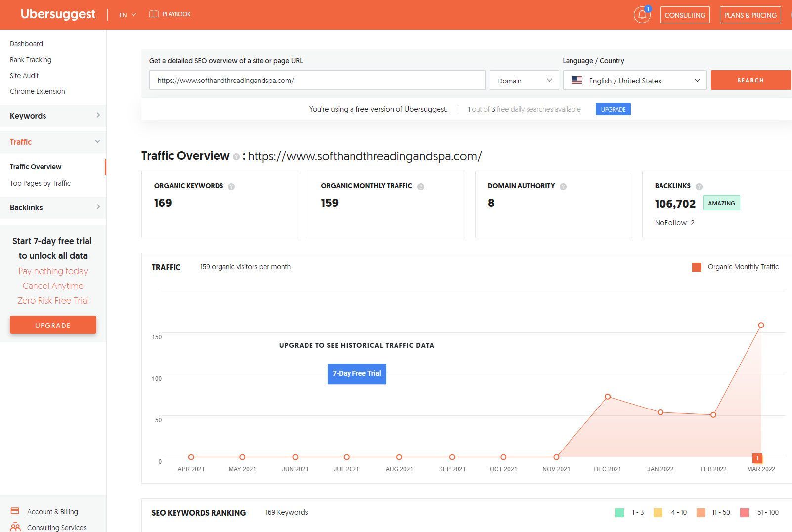The image size is (792, 532).
Task: Click the backlinks value 106,702
Action: click(x=675, y=204)
